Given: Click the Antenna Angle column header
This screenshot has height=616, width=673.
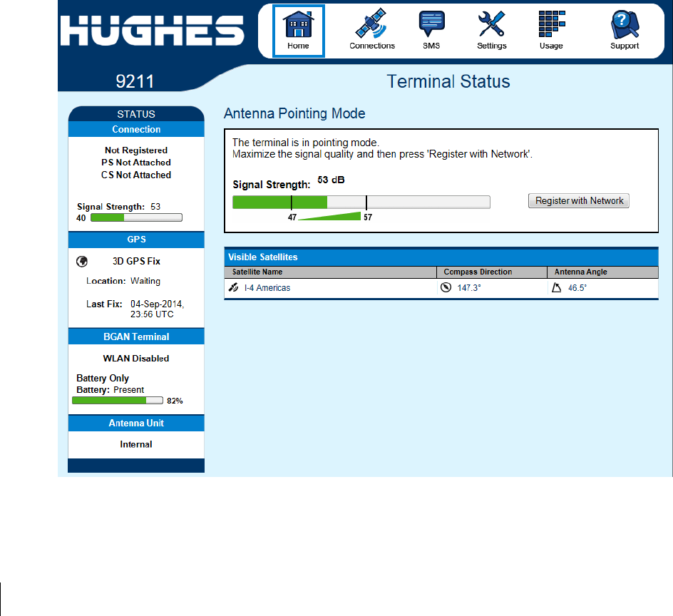Looking at the screenshot, I should tap(603, 272).
